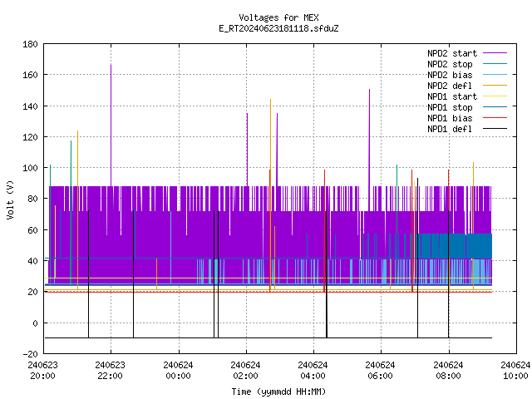Click the orange NPD2 defl legend line
This screenshot has height=399, width=532.
point(495,85)
